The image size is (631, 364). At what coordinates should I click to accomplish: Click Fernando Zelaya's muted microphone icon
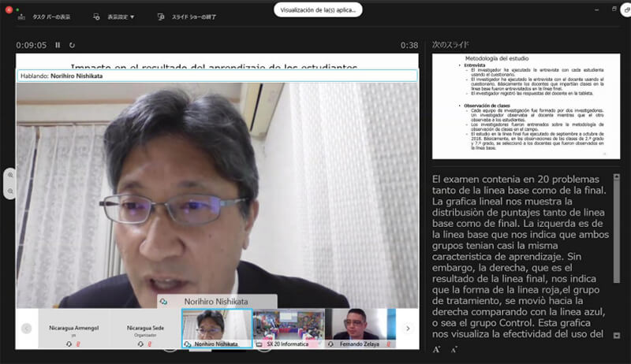(x=389, y=344)
